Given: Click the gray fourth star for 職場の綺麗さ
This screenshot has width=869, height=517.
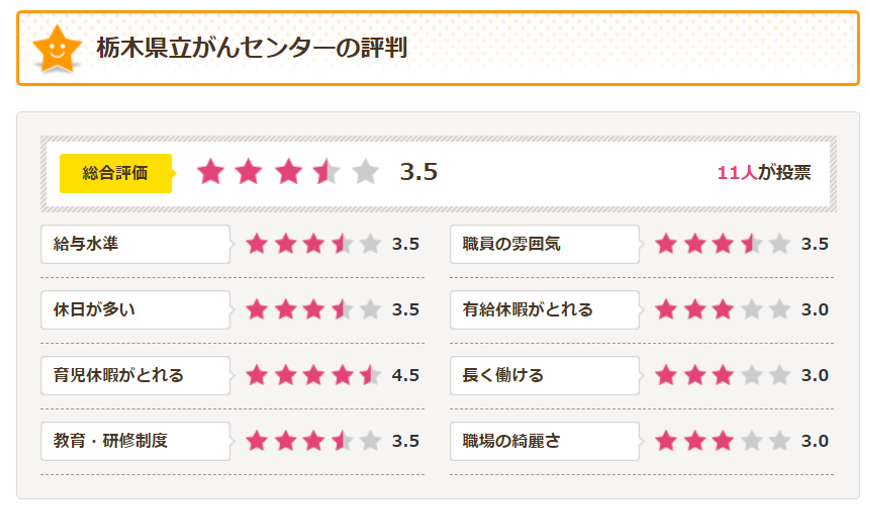Looking at the screenshot, I should click(x=751, y=441).
